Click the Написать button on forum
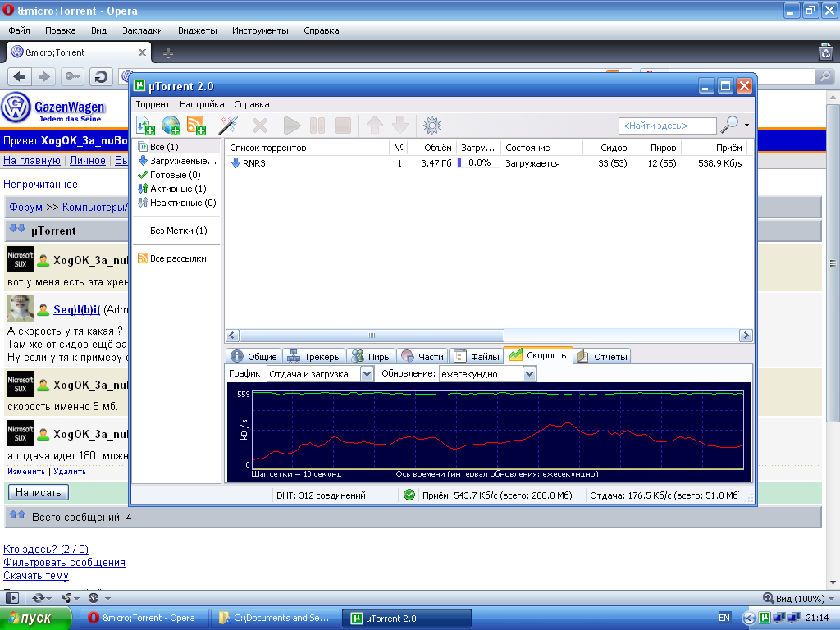This screenshot has height=630, width=840. (38, 492)
